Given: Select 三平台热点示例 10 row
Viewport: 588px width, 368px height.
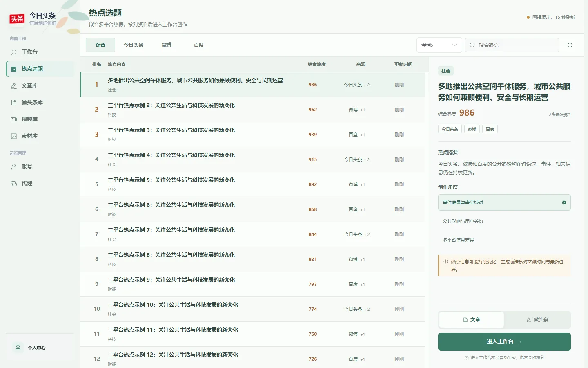Looking at the screenshot, I should coord(252,309).
